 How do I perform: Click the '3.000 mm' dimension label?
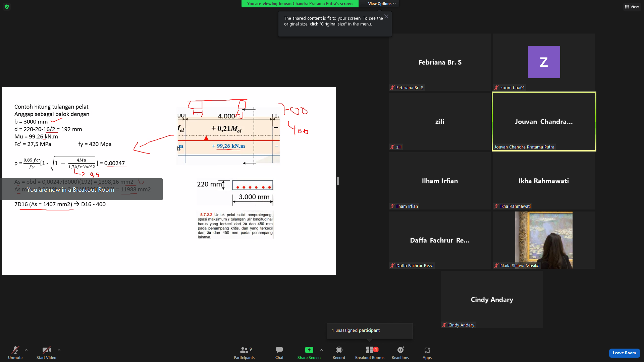pyautogui.click(x=254, y=197)
